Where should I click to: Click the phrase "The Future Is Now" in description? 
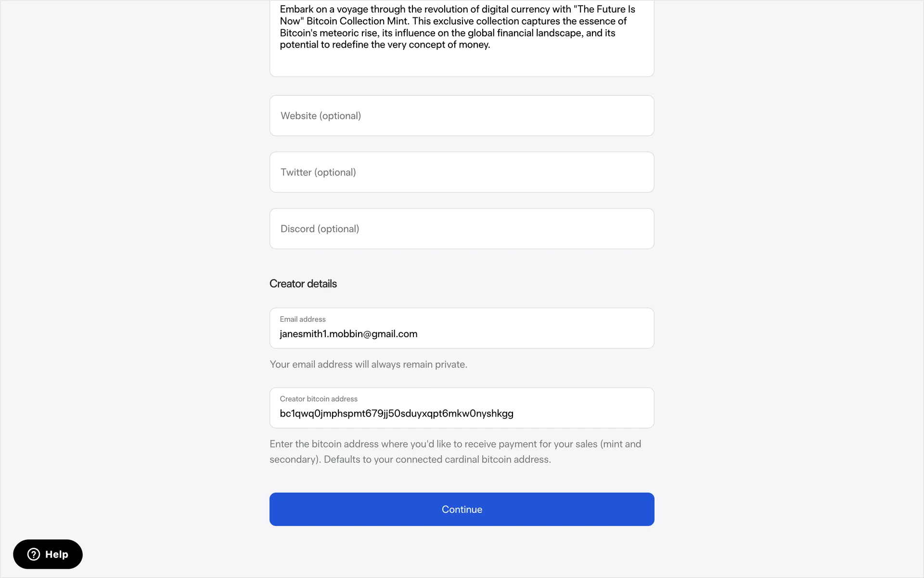(x=606, y=10)
